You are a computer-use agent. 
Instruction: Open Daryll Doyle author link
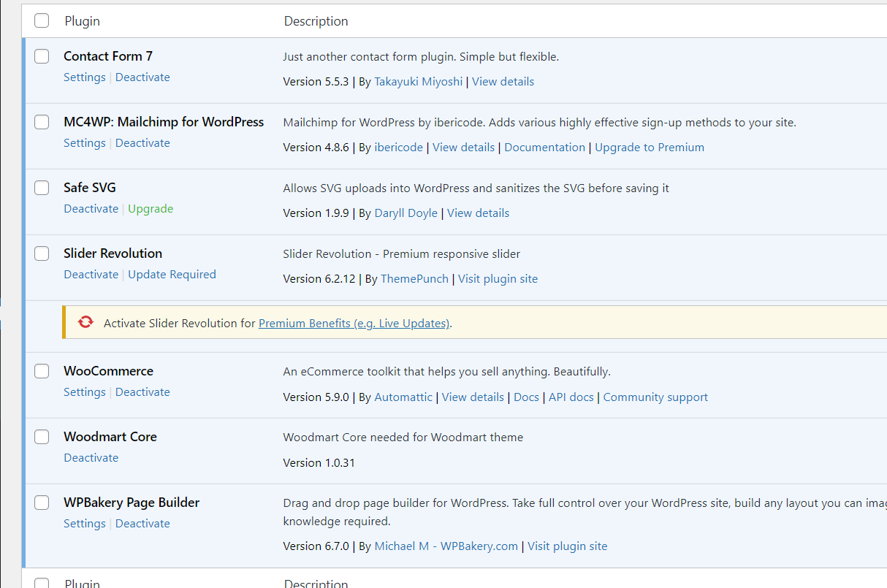coord(406,213)
